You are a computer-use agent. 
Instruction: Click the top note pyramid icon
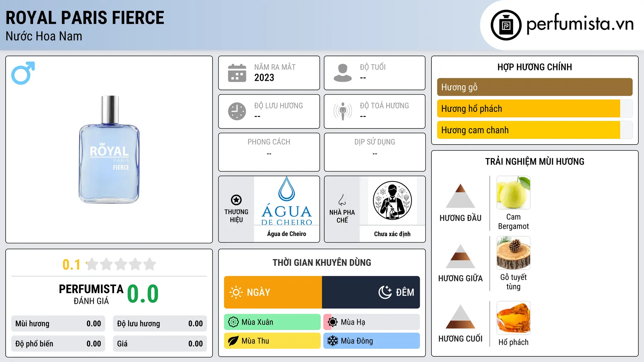[x=460, y=196]
